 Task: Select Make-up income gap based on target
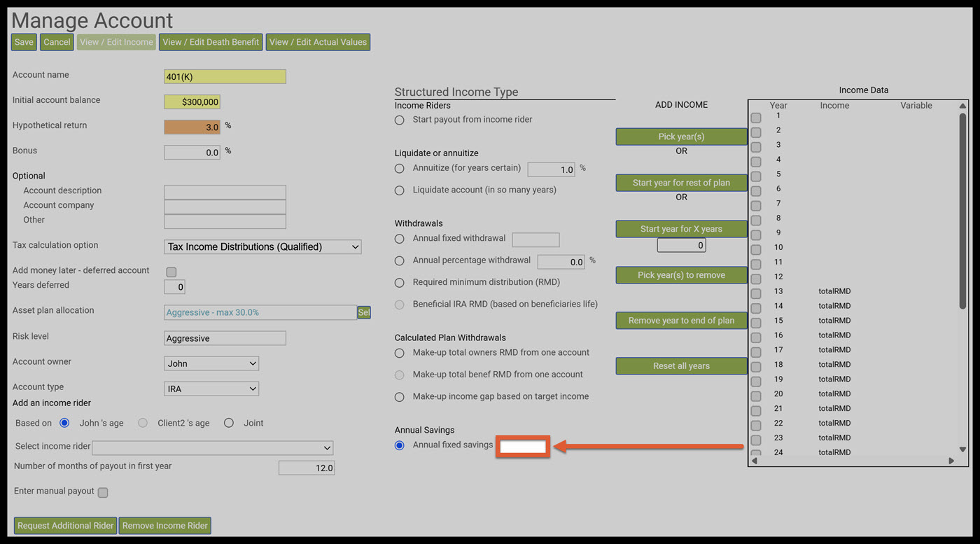point(400,397)
